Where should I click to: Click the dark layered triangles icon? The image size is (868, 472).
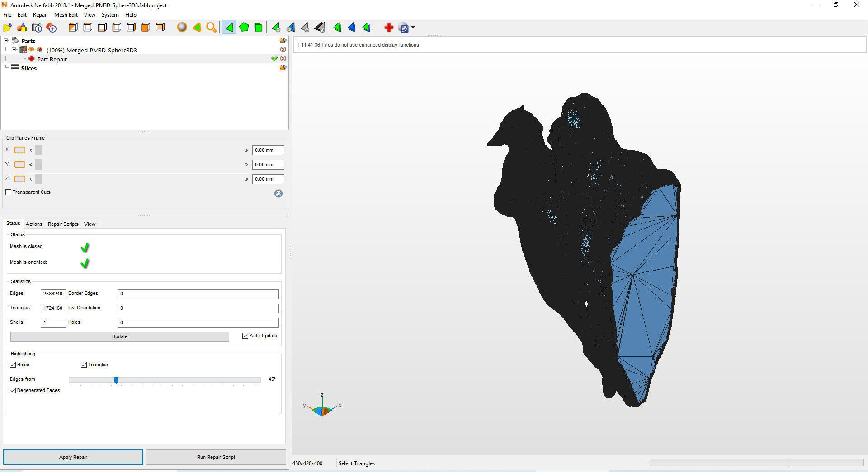tap(320, 28)
